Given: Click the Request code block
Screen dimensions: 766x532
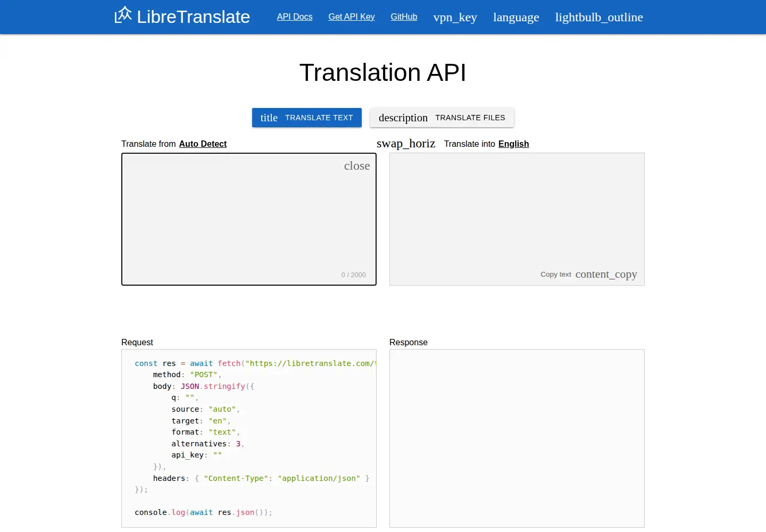Looking at the screenshot, I should pos(249,438).
